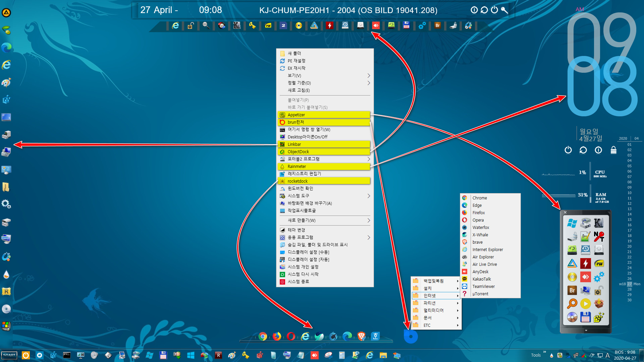Viewport: 644px width, 362px height.
Task: Open the notepad++ pencil icon in right panel
Action: 585,237
